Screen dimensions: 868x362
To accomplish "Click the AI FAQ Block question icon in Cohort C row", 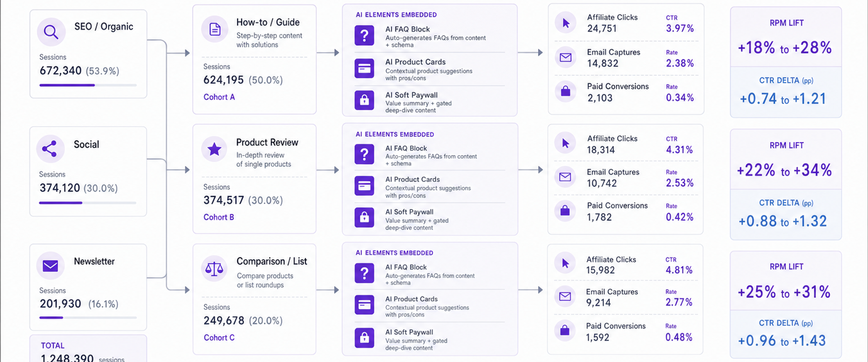I will pyautogui.click(x=364, y=273).
